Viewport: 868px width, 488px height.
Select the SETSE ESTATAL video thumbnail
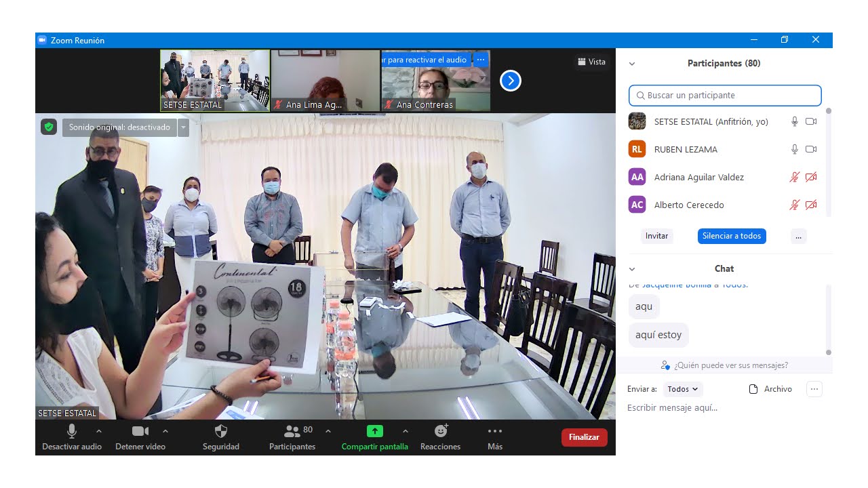coord(215,81)
